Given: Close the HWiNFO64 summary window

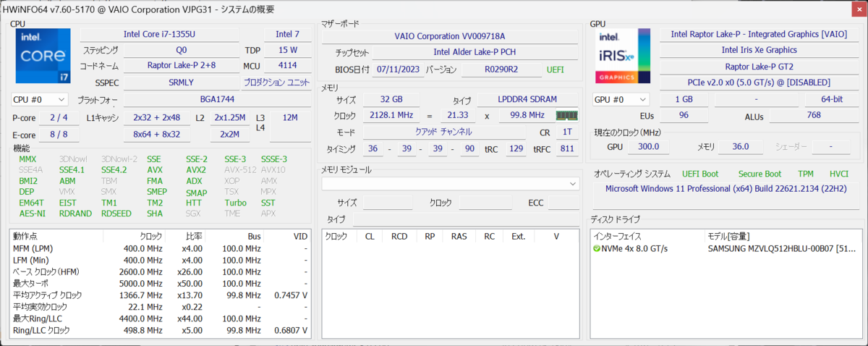Looking at the screenshot, I should (x=854, y=7).
